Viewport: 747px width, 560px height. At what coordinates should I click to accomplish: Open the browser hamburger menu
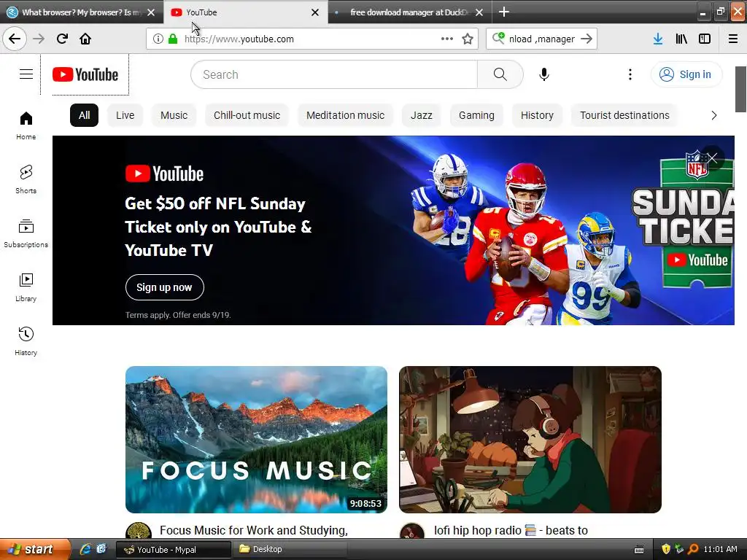tap(732, 39)
